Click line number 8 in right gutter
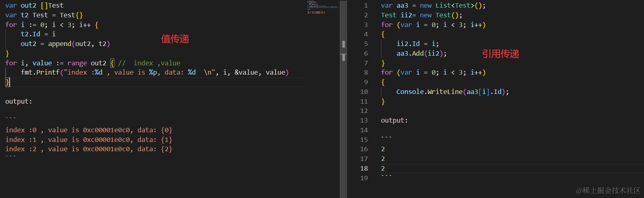Viewport: 644px width, 198px height. pos(366,73)
